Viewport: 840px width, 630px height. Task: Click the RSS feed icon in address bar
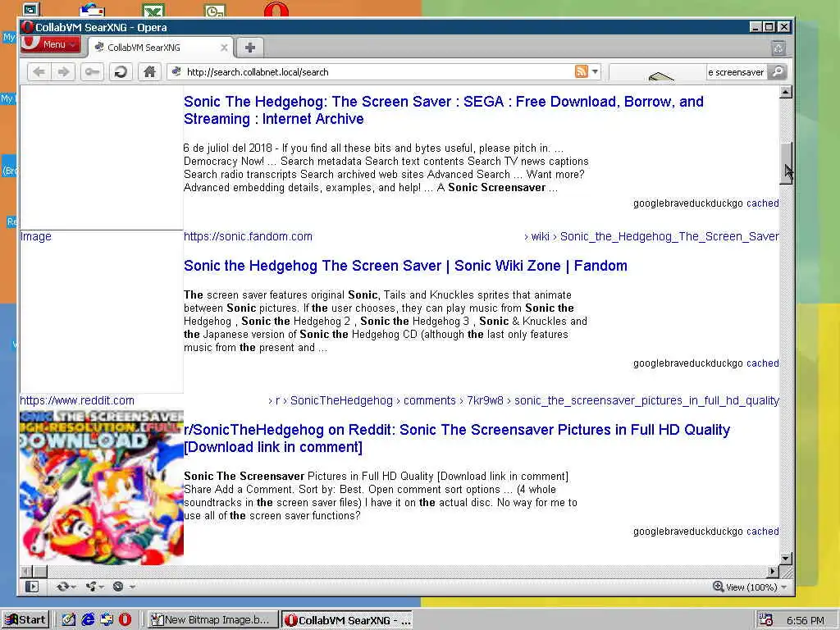tap(582, 71)
